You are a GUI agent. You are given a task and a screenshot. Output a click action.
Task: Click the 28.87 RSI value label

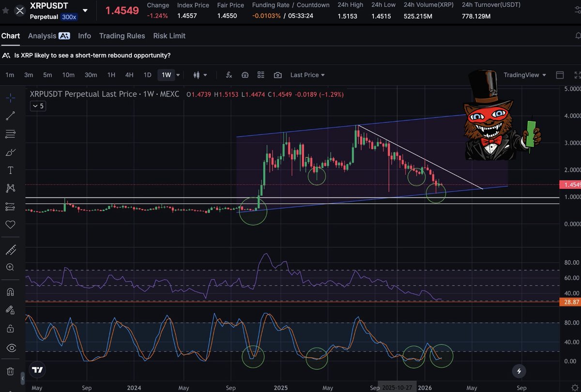570,302
